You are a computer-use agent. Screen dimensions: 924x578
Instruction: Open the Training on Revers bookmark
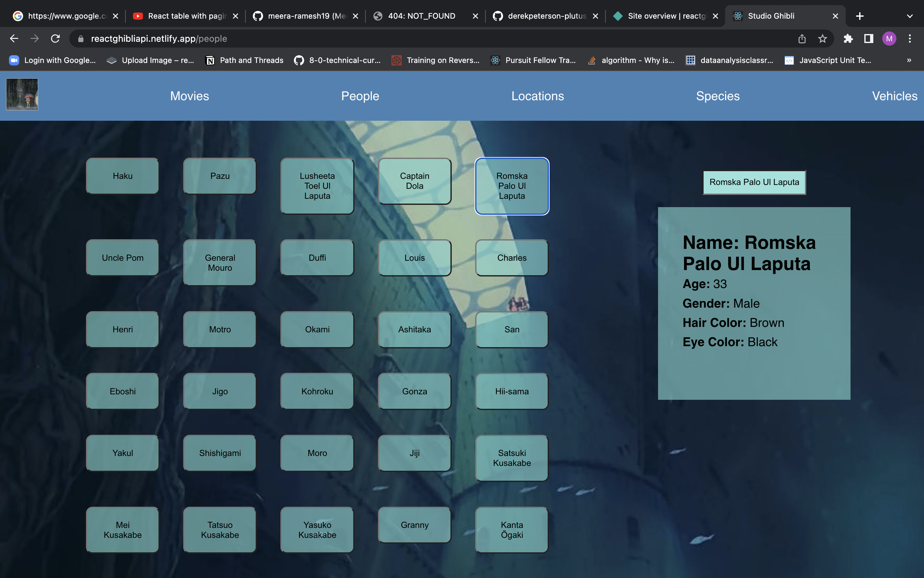pyautogui.click(x=435, y=60)
